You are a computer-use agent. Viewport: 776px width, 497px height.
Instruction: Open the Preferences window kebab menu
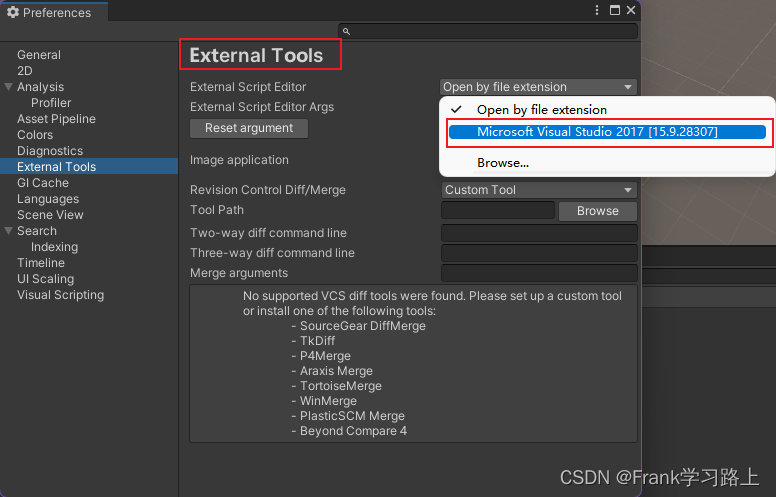tap(597, 10)
